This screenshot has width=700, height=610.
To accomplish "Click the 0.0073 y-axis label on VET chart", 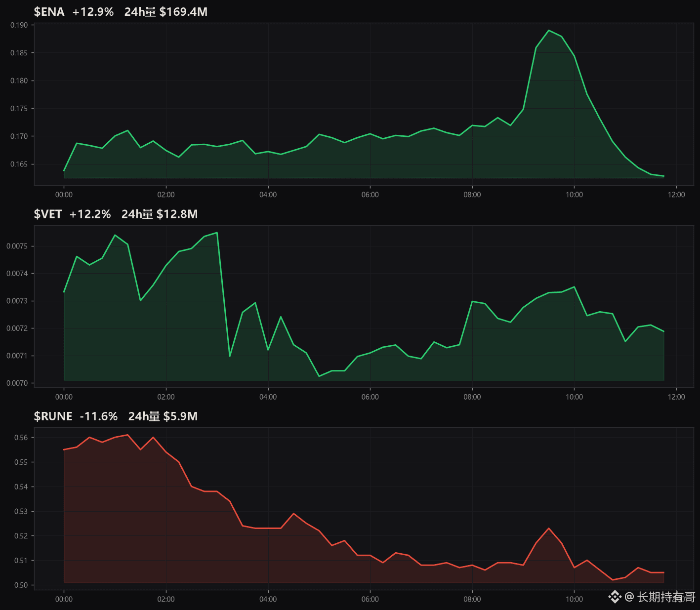I will pos(17,301).
